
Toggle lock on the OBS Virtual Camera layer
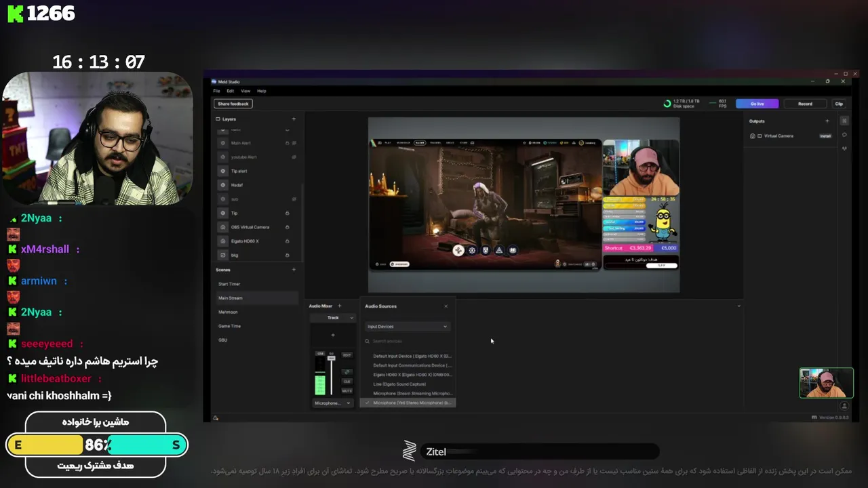point(288,227)
